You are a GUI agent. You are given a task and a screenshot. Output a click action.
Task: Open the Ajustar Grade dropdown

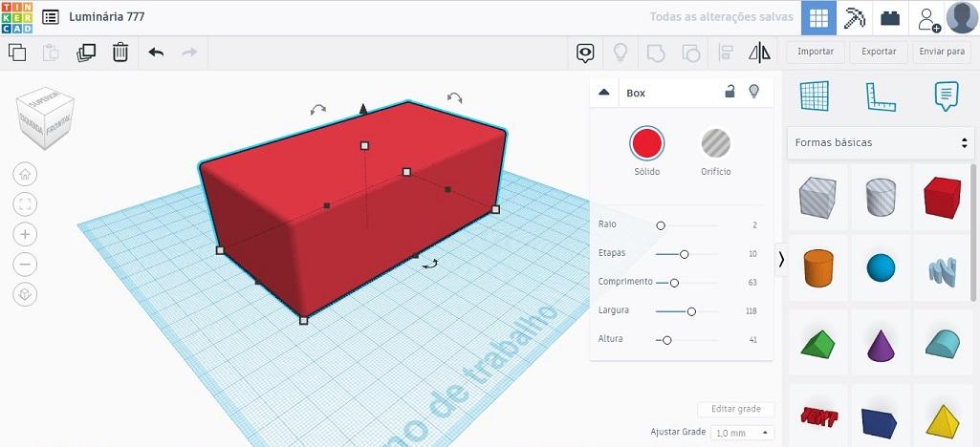pyautogui.click(x=742, y=433)
